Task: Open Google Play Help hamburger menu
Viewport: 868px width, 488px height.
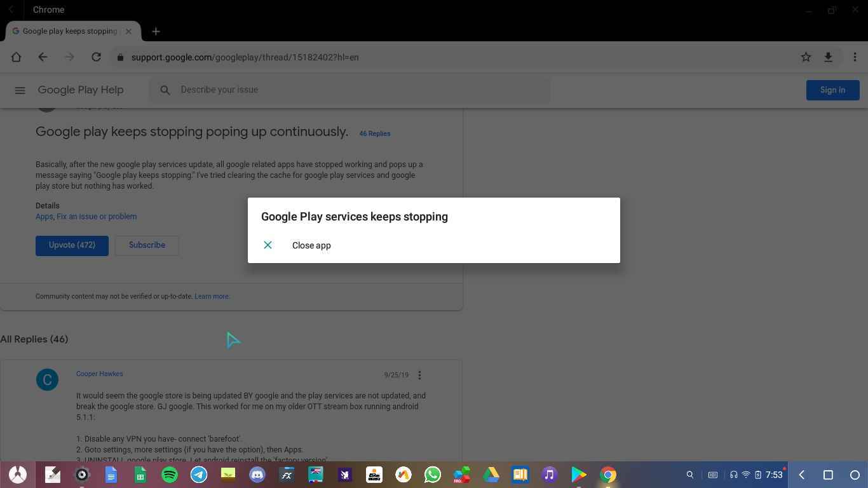Action: click(20, 90)
